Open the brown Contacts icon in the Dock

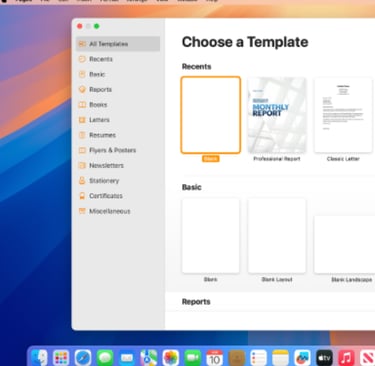coord(237,358)
